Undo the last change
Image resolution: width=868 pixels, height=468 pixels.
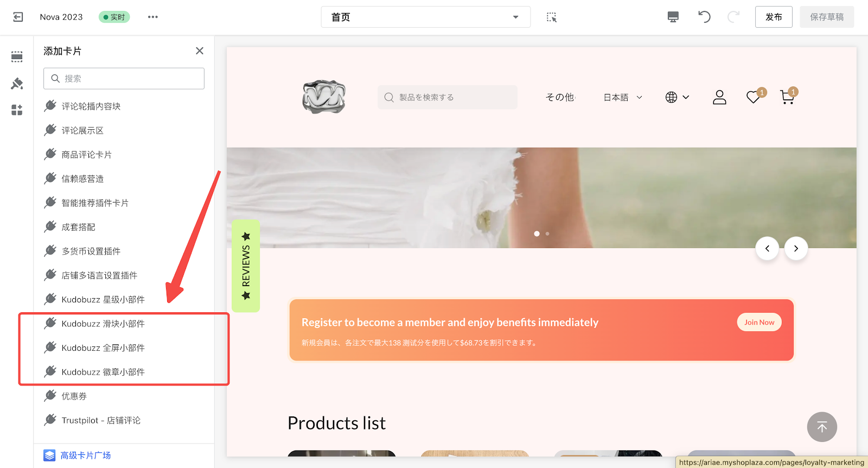704,17
